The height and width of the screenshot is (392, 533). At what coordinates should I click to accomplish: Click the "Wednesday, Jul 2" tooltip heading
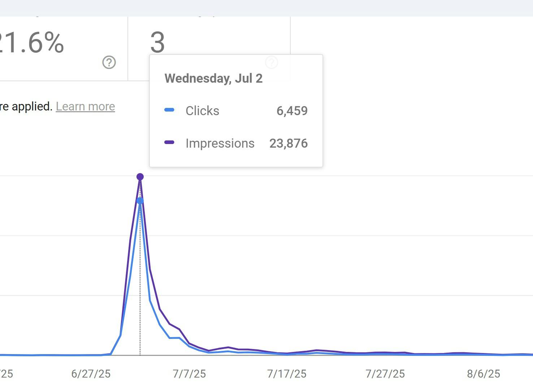pos(213,78)
